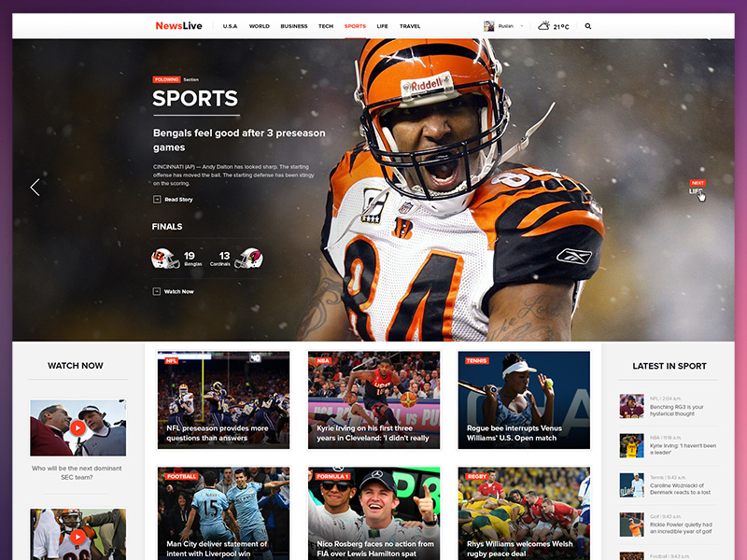This screenshot has height=560, width=747.
Task: Open 'Benching RG3 is your hysterical thought'
Action: 676,411
